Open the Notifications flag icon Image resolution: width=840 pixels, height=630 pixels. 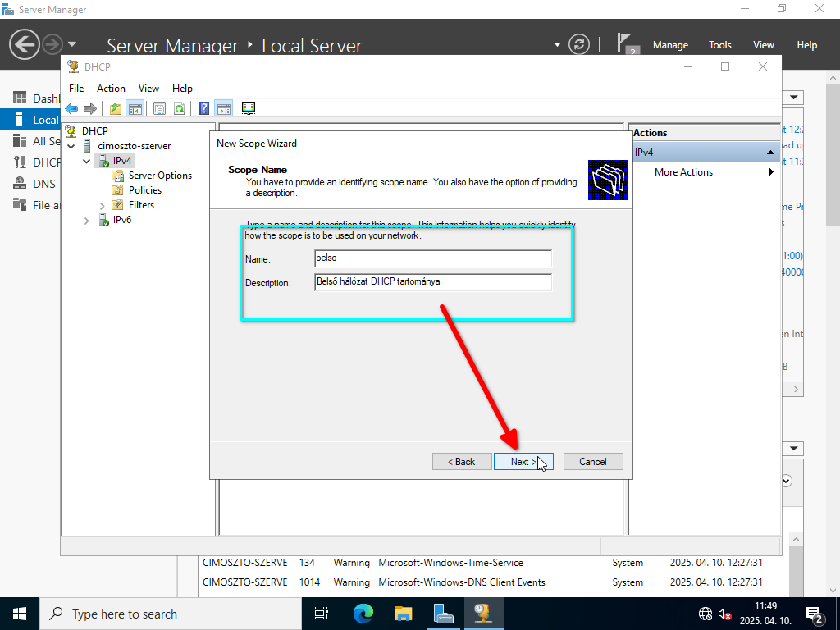pos(627,44)
